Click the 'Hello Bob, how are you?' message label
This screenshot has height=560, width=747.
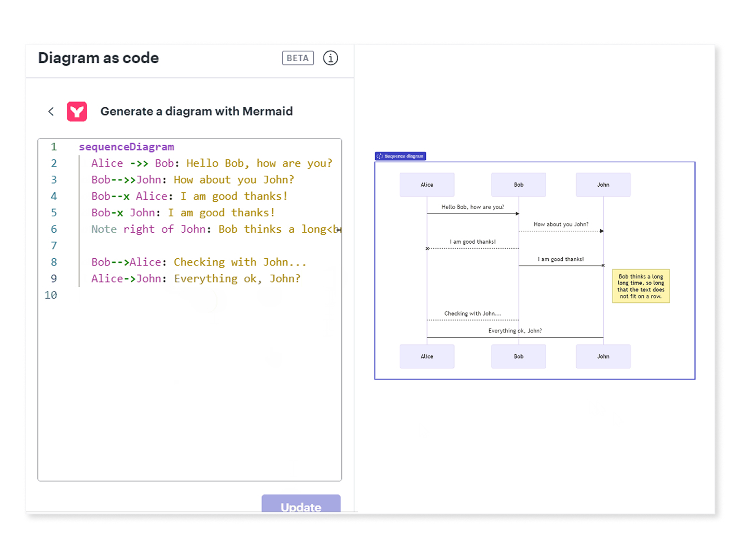pyautogui.click(x=473, y=207)
